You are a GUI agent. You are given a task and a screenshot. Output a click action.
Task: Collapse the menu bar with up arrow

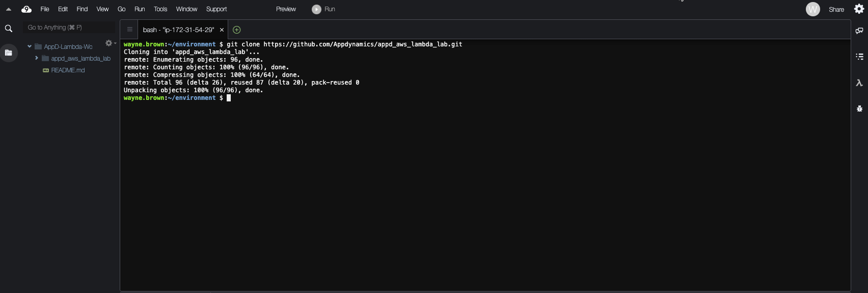pos(9,9)
